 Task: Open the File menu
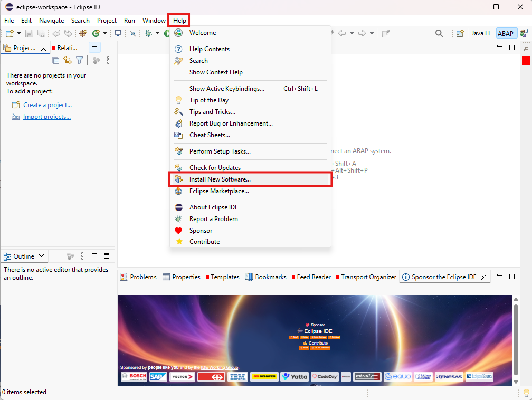point(9,21)
